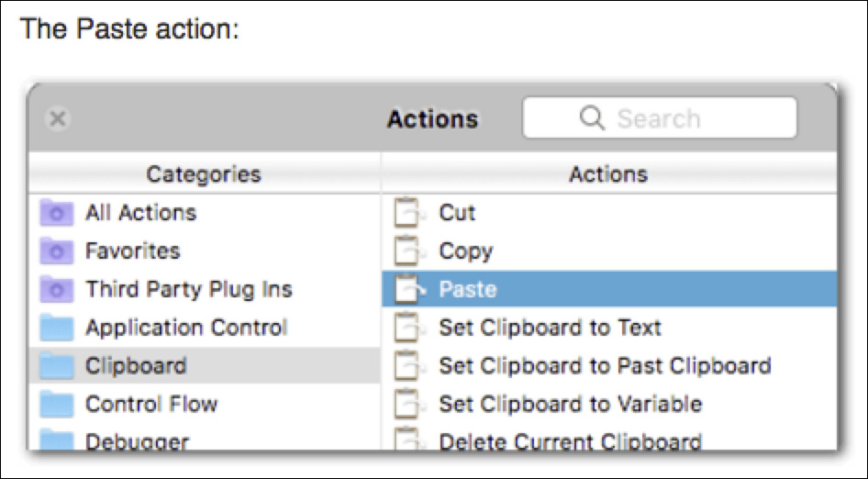This screenshot has height=479, width=868.
Task: Click the Favorites purple folder icon
Action: tap(57, 251)
